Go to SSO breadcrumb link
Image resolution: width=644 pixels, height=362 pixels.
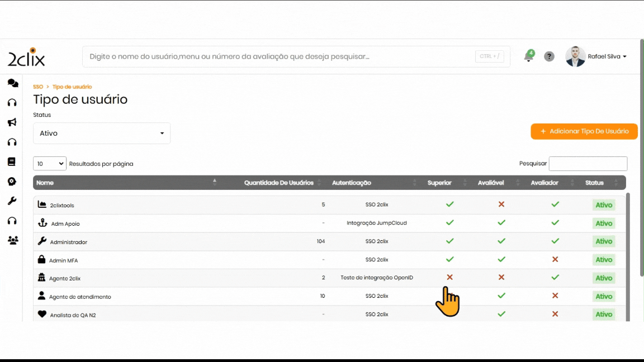(37, 87)
